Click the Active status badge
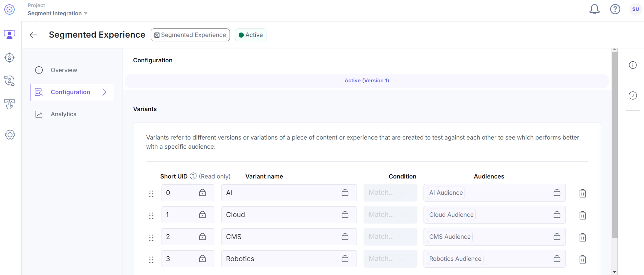 coord(251,35)
